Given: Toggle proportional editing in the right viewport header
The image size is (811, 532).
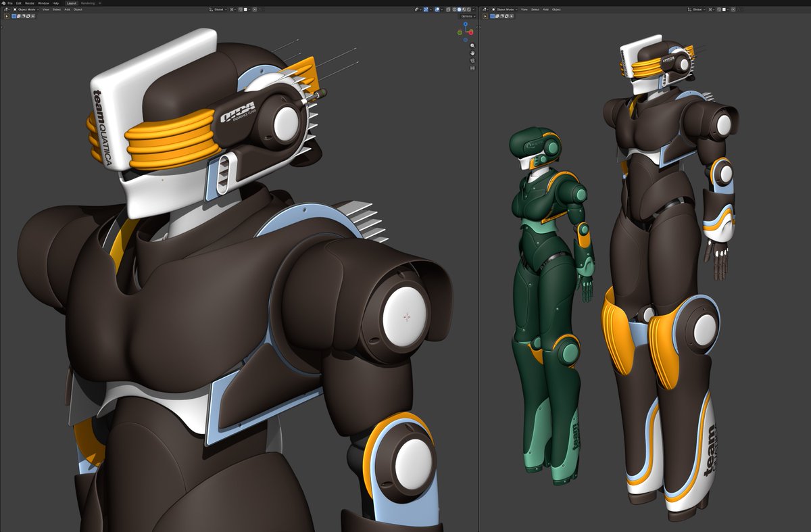Looking at the screenshot, I should pos(733,9).
